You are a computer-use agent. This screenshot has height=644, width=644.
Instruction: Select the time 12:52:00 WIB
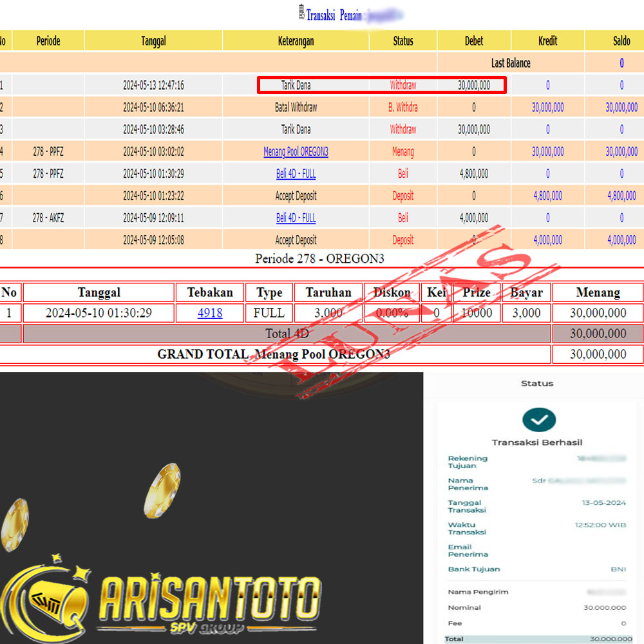pyautogui.click(x=600, y=525)
